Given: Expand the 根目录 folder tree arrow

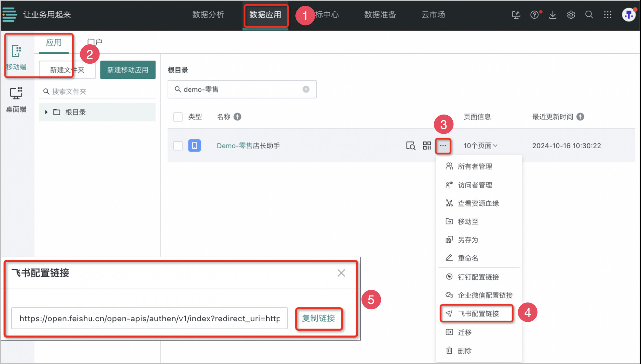Looking at the screenshot, I should pos(46,112).
